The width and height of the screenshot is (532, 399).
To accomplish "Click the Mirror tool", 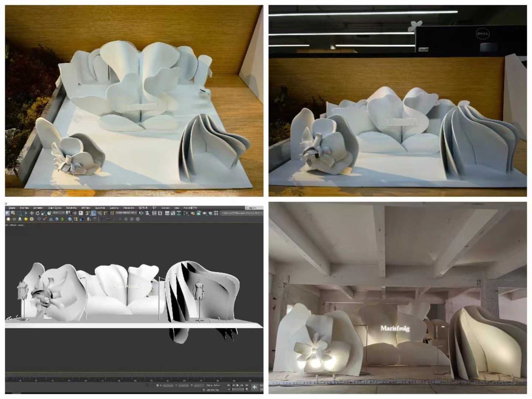I will point(141,213).
